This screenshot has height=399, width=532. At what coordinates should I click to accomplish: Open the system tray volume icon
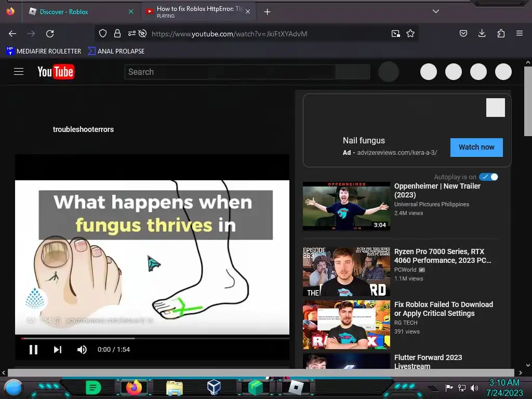point(474,388)
